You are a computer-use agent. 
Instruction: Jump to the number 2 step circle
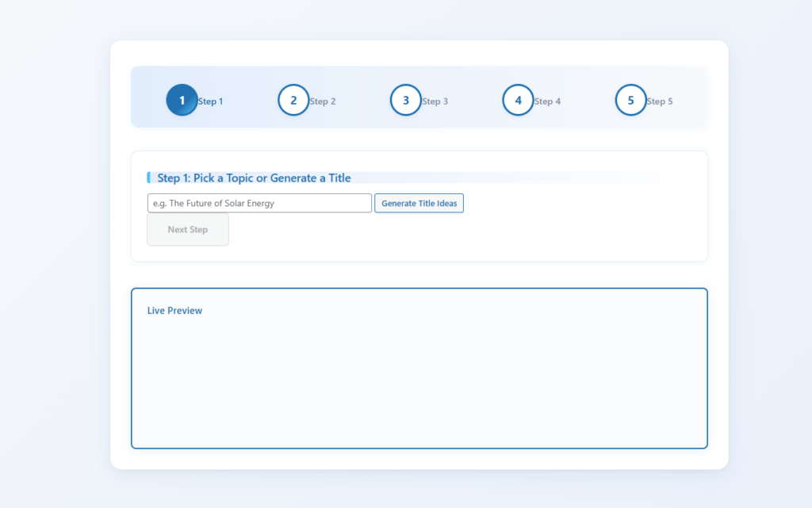coord(293,101)
